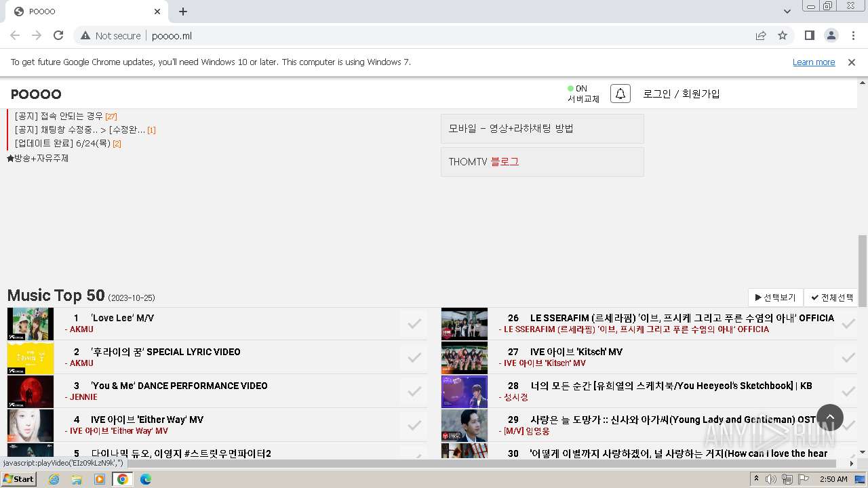Click the Chrome icon in taskbar
The image size is (868, 488).
(123, 479)
